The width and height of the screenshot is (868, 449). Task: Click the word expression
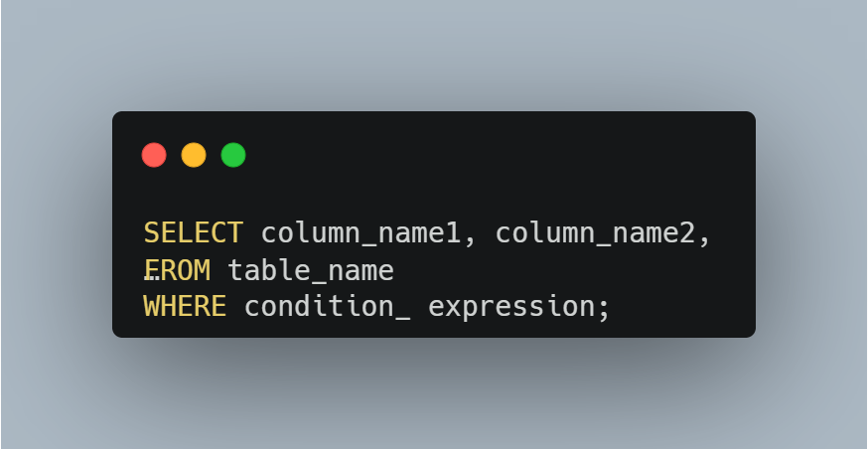[511, 306]
